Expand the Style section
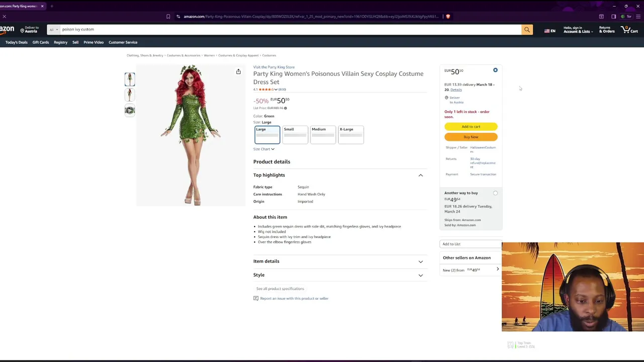This screenshot has height=362, width=644. pyautogui.click(x=421, y=275)
